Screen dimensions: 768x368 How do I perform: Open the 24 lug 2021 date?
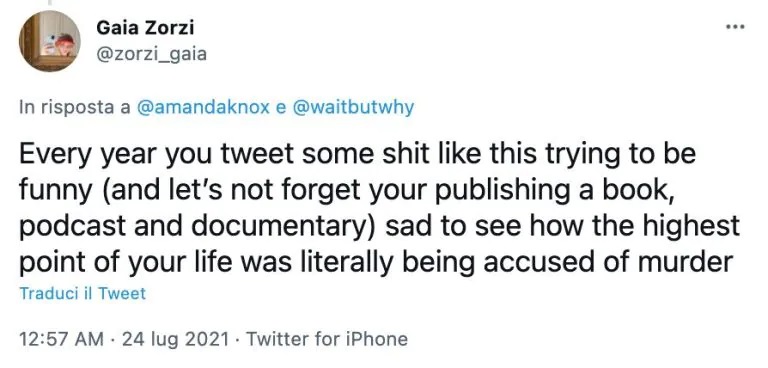pyautogui.click(x=175, y=339)
